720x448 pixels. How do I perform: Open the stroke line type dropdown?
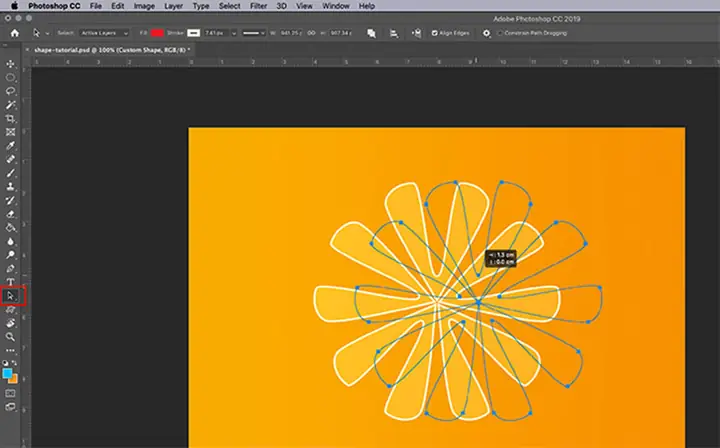click(253, 33)
